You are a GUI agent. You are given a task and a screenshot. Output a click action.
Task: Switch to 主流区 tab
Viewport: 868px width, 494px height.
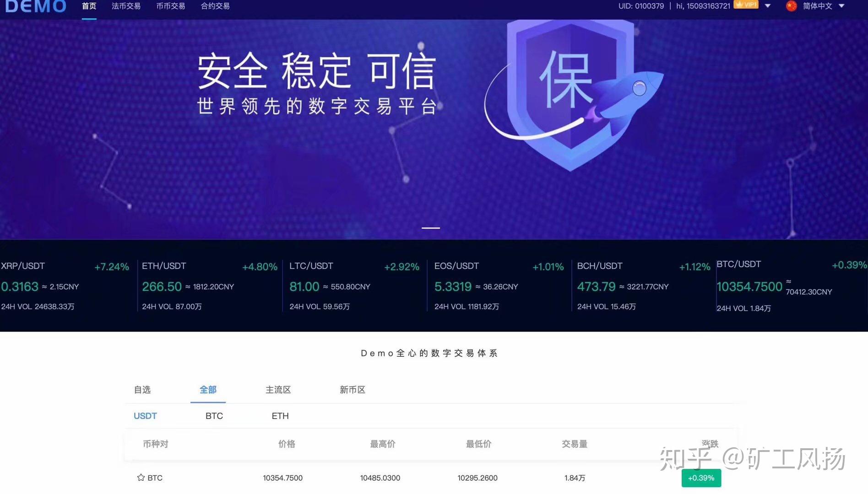click(278, 390)
